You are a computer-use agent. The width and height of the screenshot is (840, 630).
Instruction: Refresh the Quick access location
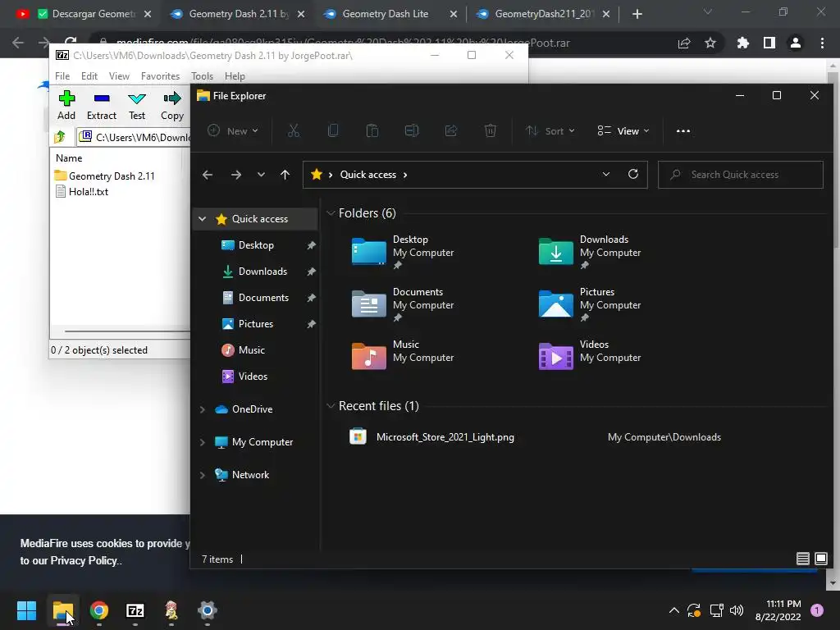tap(633, 174)
